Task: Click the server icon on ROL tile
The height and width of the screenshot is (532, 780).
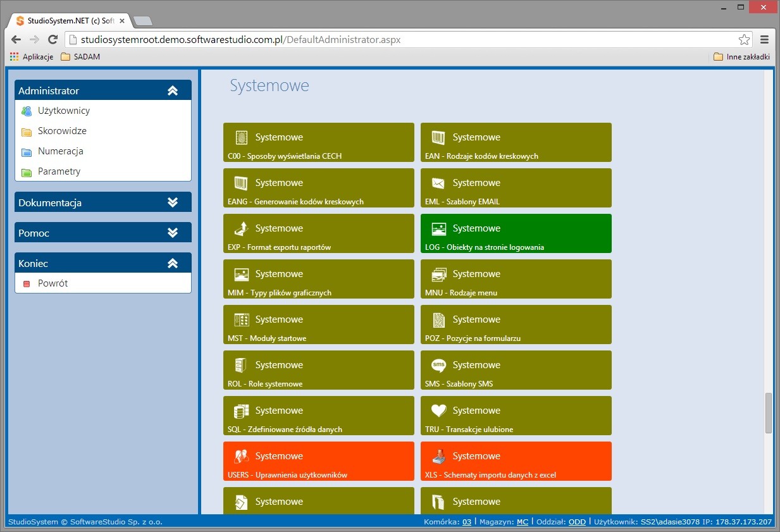Action: click(x=241, y=365)
